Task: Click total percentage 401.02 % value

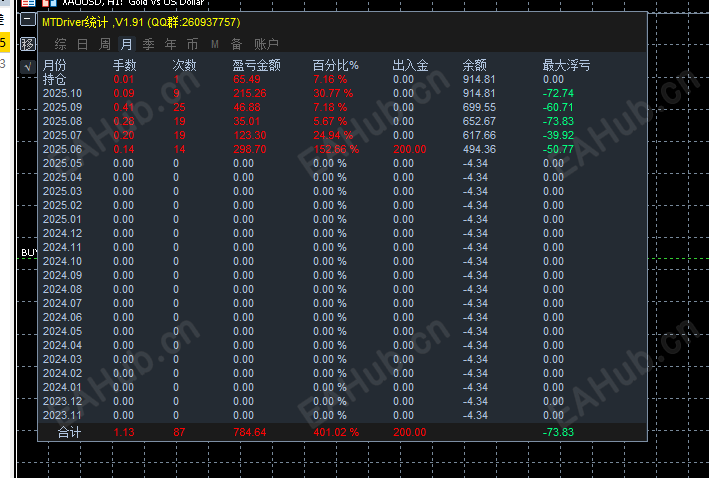Action: coord(336,433)
